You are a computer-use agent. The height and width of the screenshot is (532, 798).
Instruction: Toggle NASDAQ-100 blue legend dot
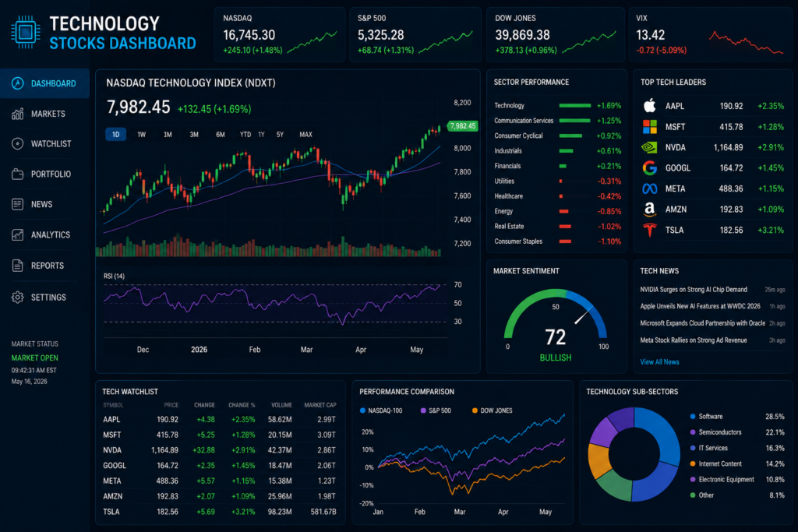click(363, 410)
